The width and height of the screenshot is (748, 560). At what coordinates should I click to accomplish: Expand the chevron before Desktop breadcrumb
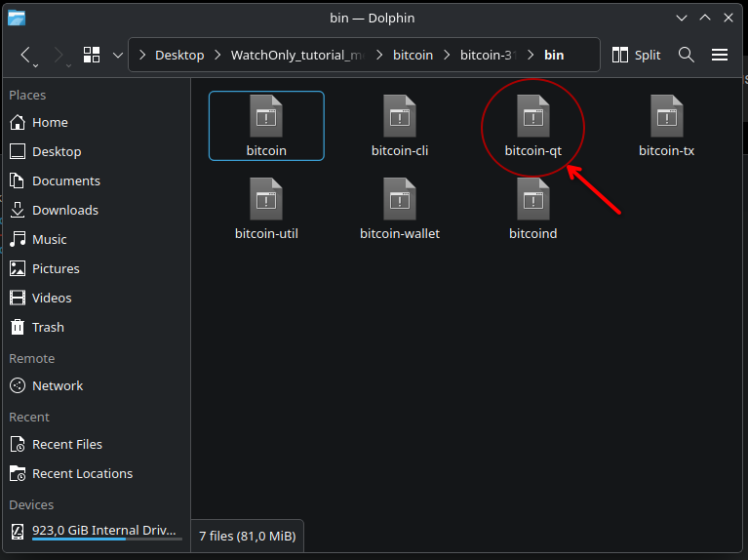tap(142, 56)
